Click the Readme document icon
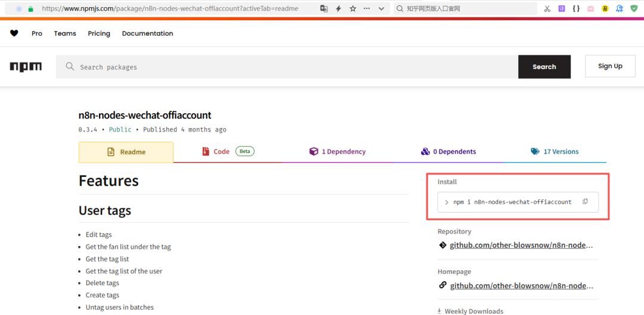 111,152
